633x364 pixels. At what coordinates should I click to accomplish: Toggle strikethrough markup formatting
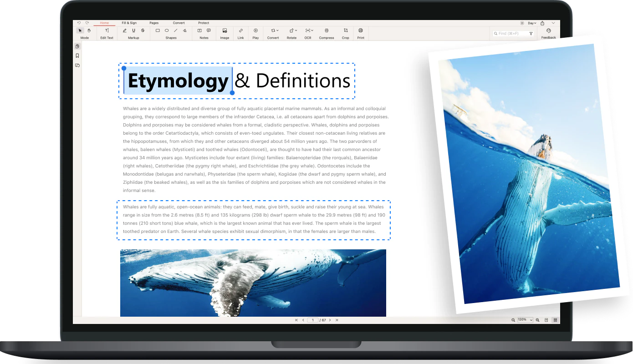click(x=143, y=30)
